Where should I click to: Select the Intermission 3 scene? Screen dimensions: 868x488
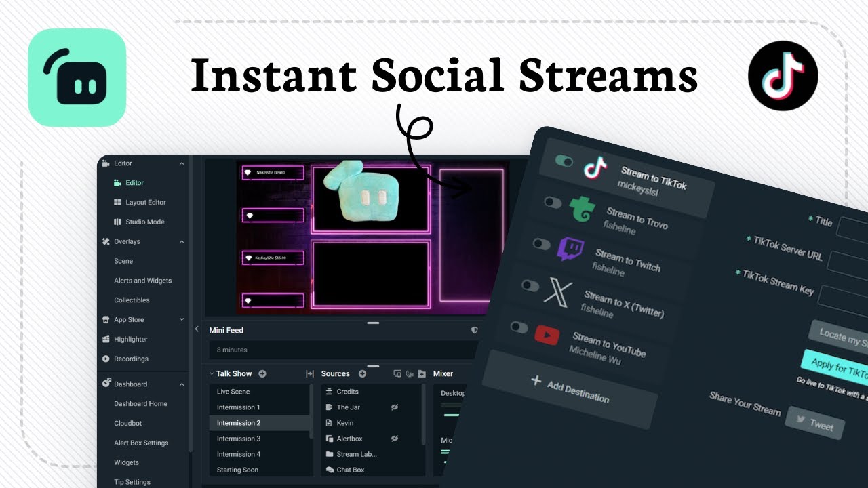[x=260, y=439]
